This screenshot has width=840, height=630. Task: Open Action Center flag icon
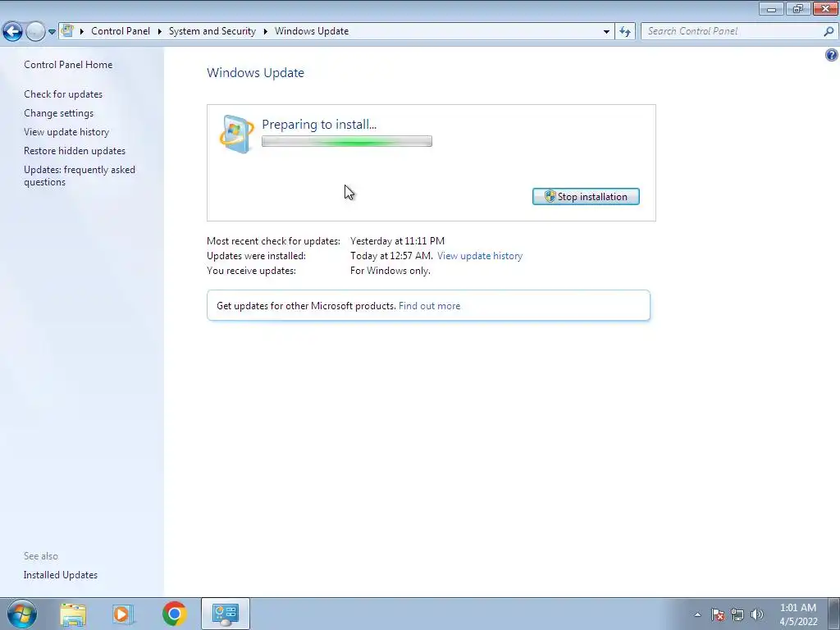click(718, 614)
